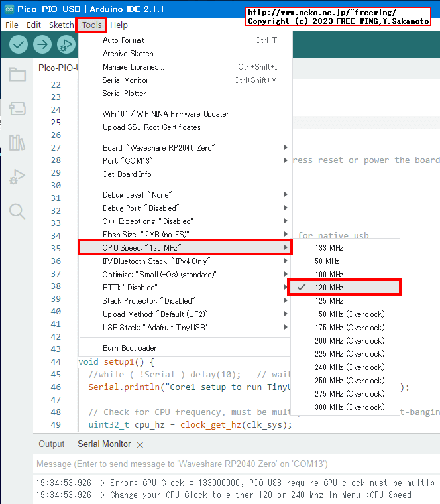Click Burn Bootloader menu entry
The image size is (440, 504).
(x=129, y=347)
